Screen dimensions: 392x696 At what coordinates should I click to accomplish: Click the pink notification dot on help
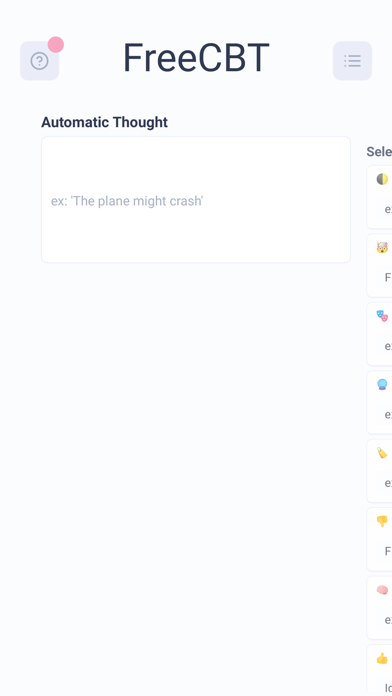coord(56,45)
